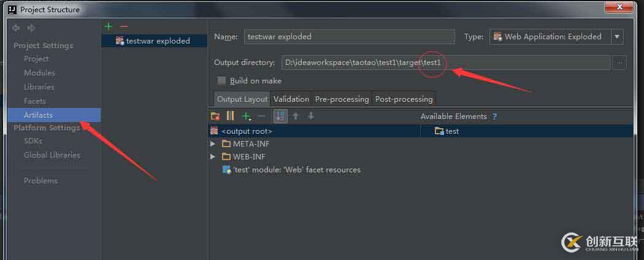Select the 'test:war exploded' artifact in the list
Viewport: 644px width, 260px height.
(x=158, y=41)
